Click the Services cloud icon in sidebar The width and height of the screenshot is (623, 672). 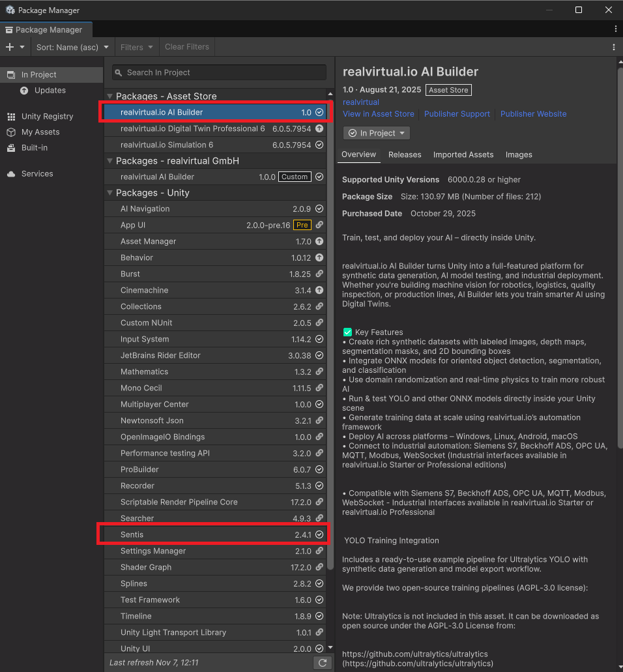11,174
